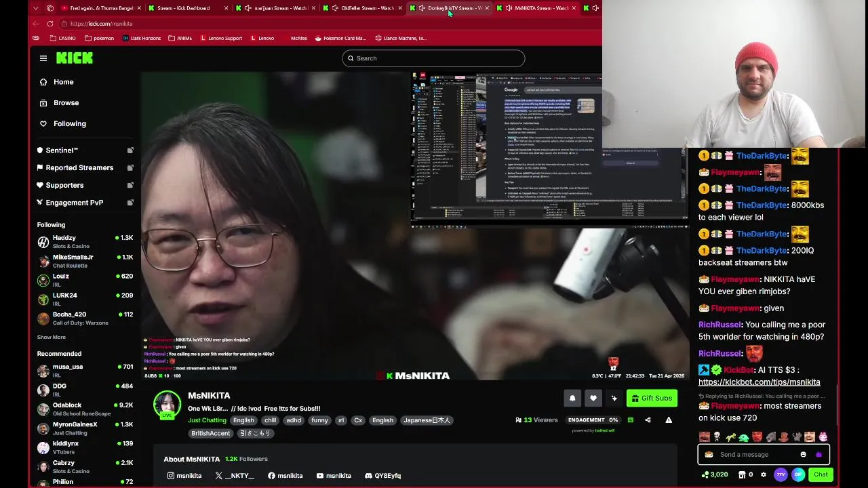The width and height of the screenshot is (868, 488).
Task: Open Odablock in Recommended
Action: coord(85,409)
